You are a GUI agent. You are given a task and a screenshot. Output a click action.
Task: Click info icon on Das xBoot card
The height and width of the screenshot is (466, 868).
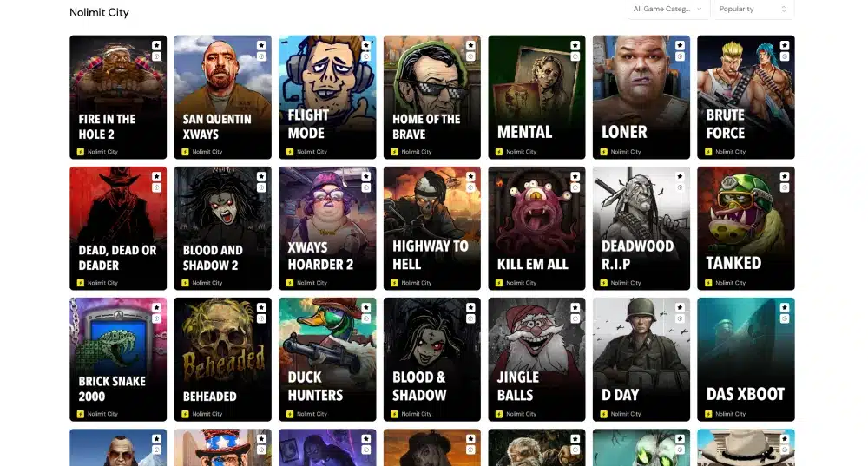[785, 318]
